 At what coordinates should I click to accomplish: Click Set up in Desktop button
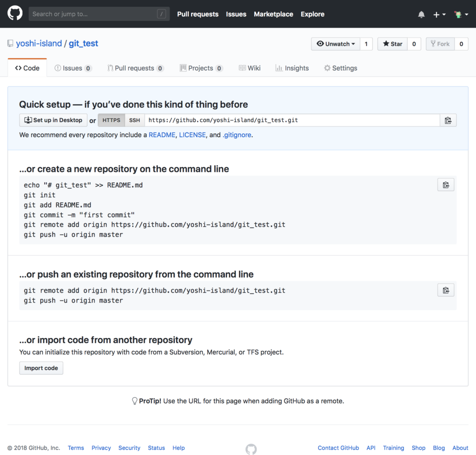coord(53,120)
